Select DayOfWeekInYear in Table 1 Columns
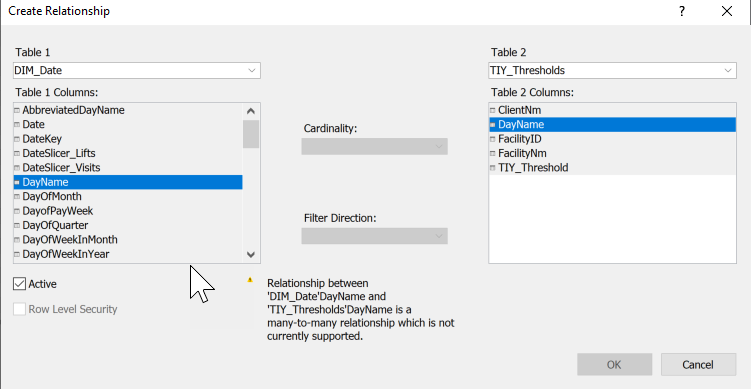 pos(128,254)
